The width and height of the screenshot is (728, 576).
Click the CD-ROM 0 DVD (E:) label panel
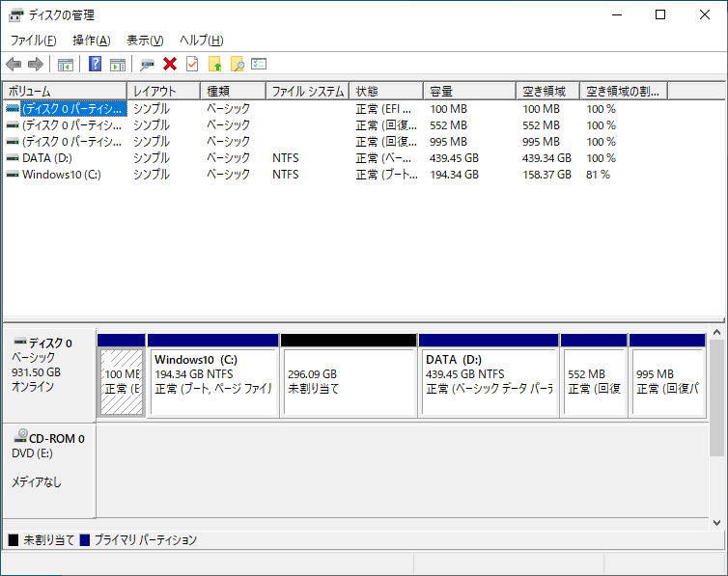[48, 471]
